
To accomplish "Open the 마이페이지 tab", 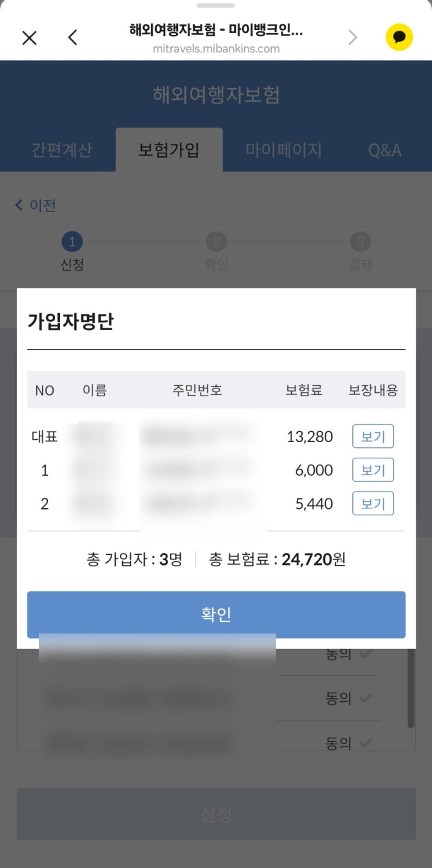I will point(284,150).
